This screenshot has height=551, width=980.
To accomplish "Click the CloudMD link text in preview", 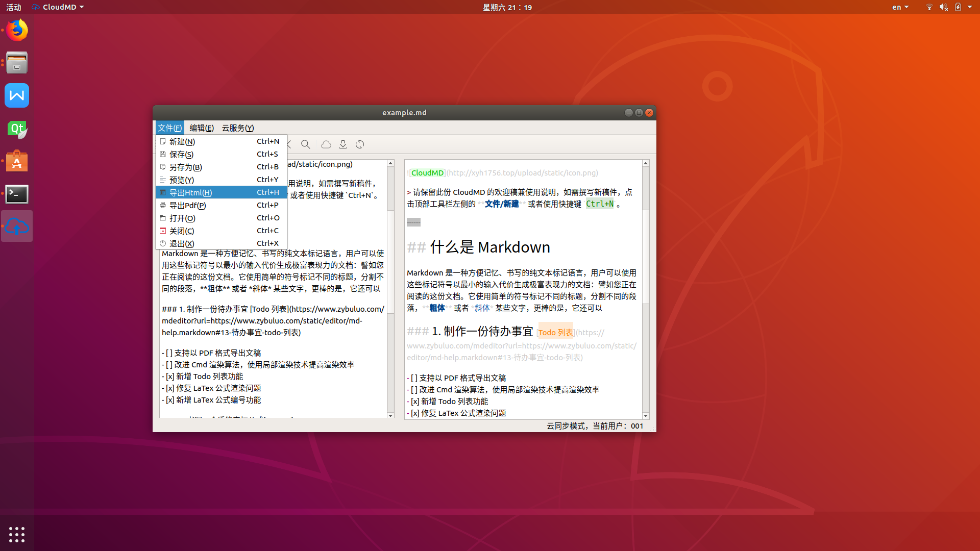I will (427, 173).
